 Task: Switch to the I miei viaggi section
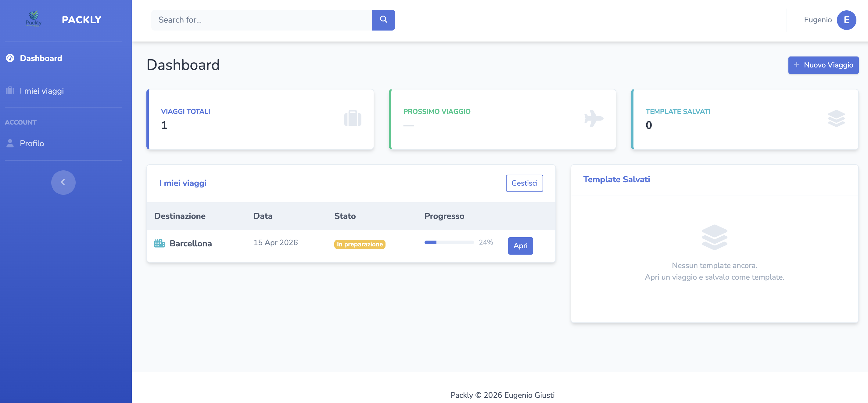41,90
